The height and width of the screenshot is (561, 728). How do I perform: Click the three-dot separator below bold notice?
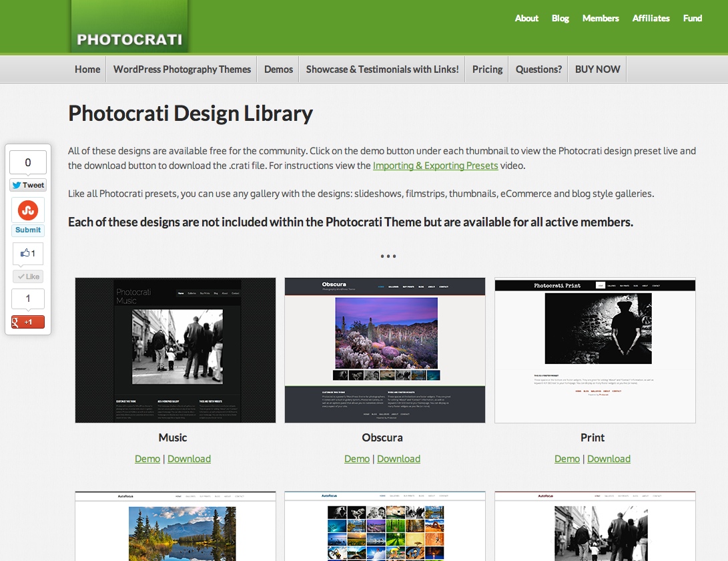pyautogui.click(x=388, y=256)
